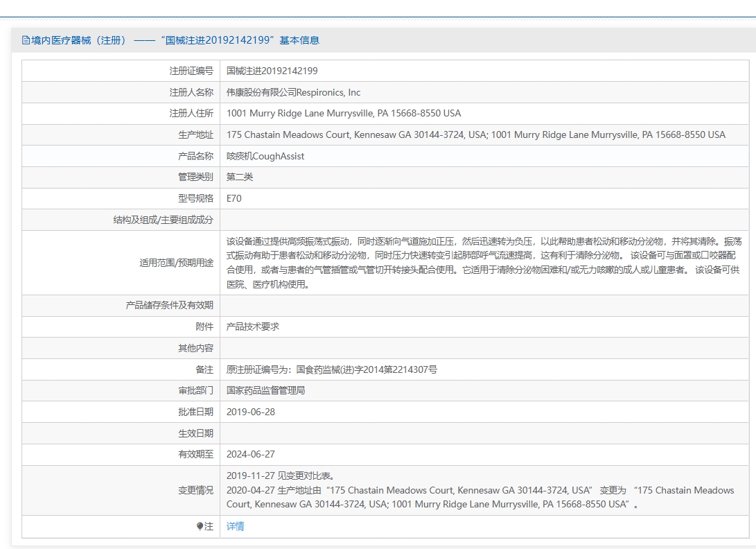Image resolution: width=756 pixels, height=549 pixels.
Task: Click the label 注册证编号
Action: click(x=191, y=71)
